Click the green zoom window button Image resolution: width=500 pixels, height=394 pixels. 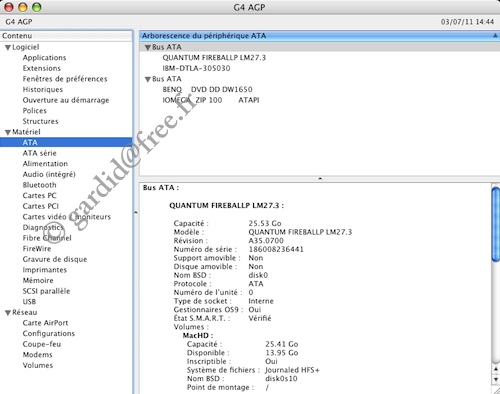tap(36, 7)
